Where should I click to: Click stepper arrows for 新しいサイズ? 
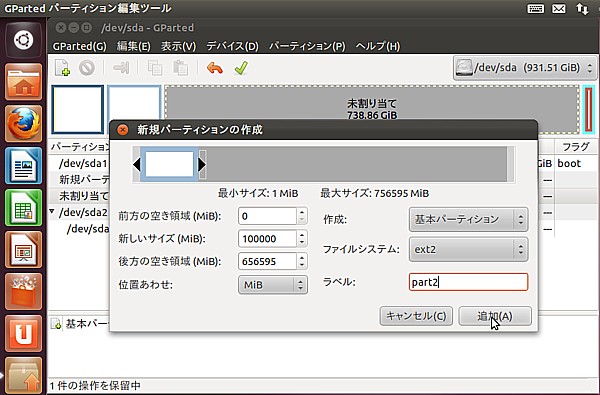click(302, 239)
